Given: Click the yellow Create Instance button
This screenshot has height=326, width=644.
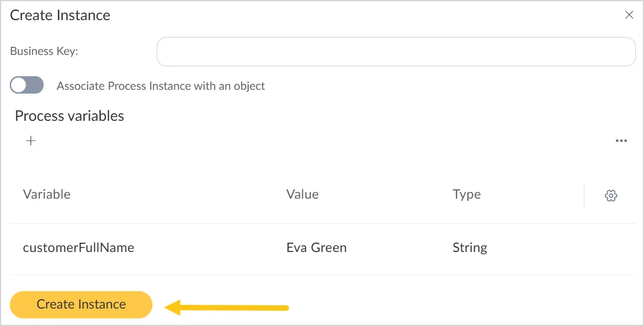Looking at the screenshot, I should click(81, 305).
